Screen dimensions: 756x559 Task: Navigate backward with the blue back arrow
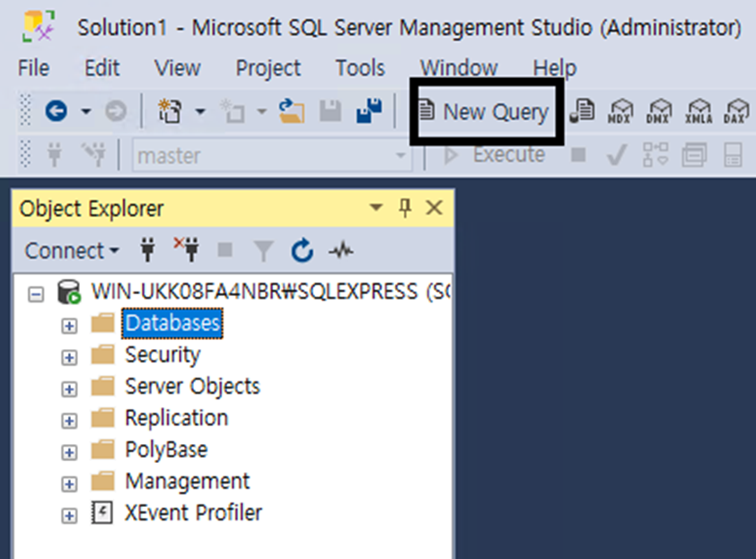click(x=56, y=111)
